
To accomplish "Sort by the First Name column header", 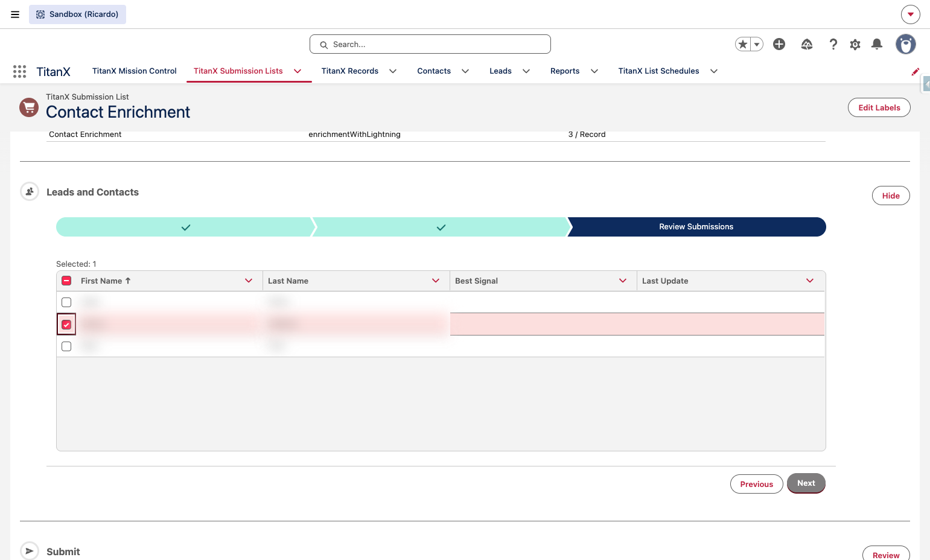I will click(x=106, y=281).
